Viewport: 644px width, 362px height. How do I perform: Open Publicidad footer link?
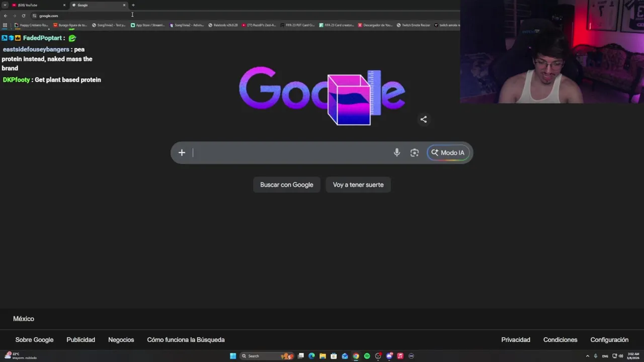pos(80,340)
